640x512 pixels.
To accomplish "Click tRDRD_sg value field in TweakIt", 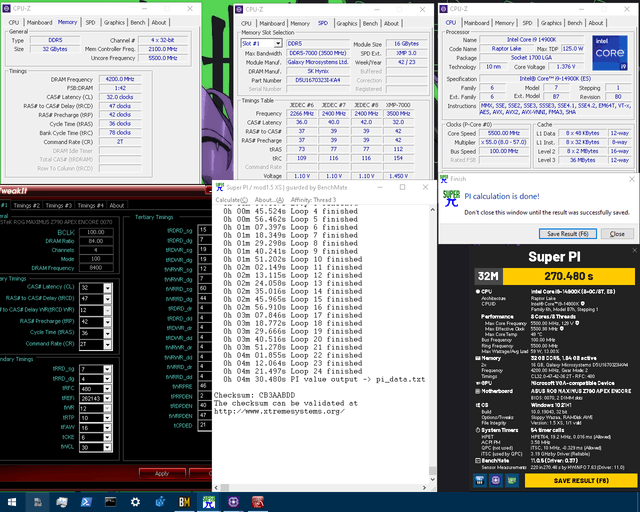I will [204, 230].
